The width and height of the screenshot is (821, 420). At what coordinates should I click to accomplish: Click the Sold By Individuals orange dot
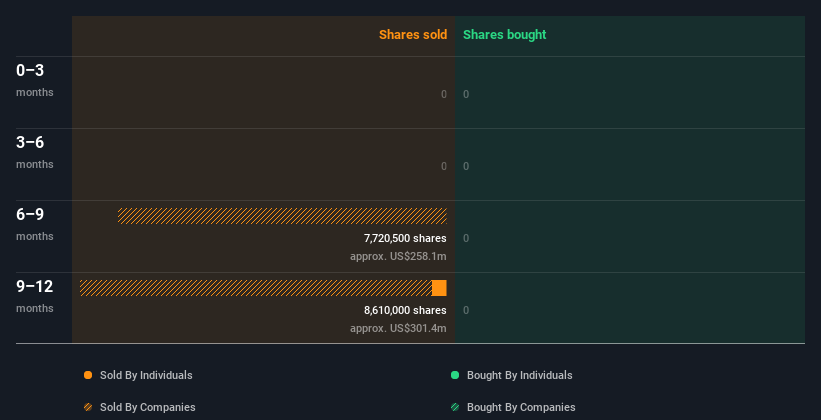(88, 375)
